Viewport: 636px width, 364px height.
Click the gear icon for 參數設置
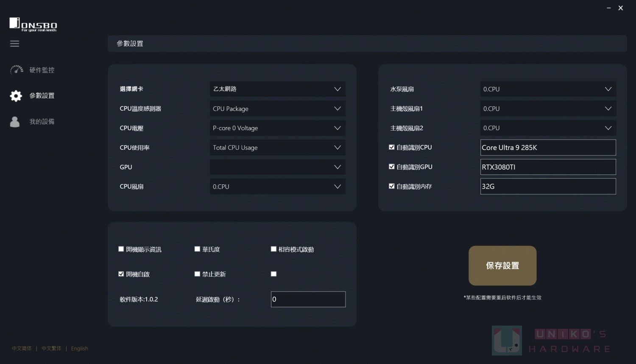point(16,96)
